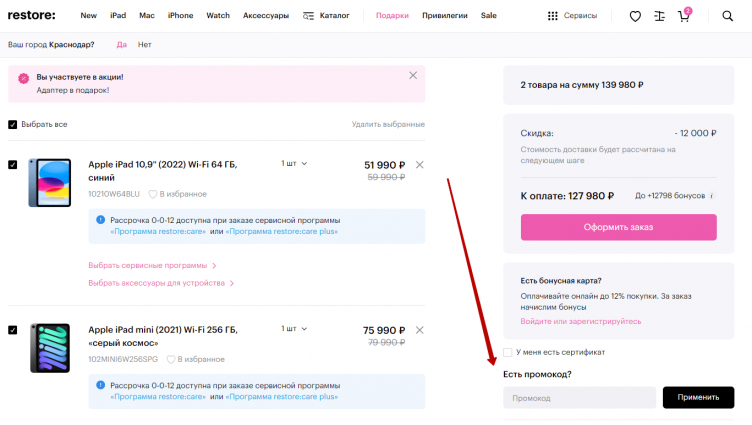752x425 pixels.
Task: Open the favorites heart icon in header
Action: click(x=635, y=16)
